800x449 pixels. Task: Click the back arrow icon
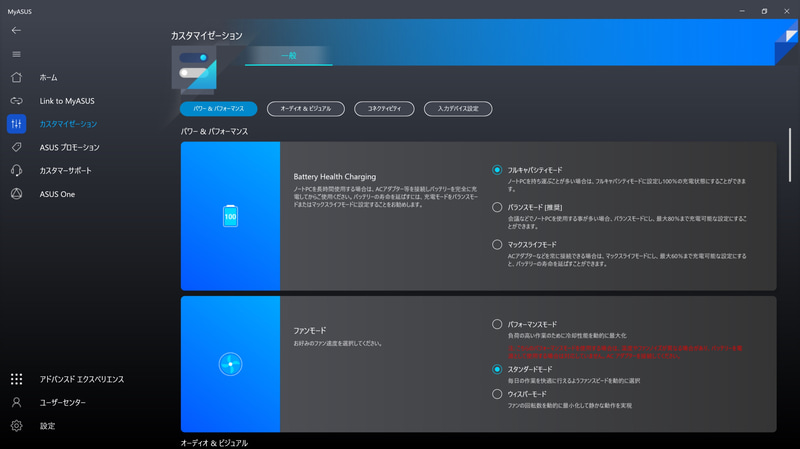coord(16,31)
